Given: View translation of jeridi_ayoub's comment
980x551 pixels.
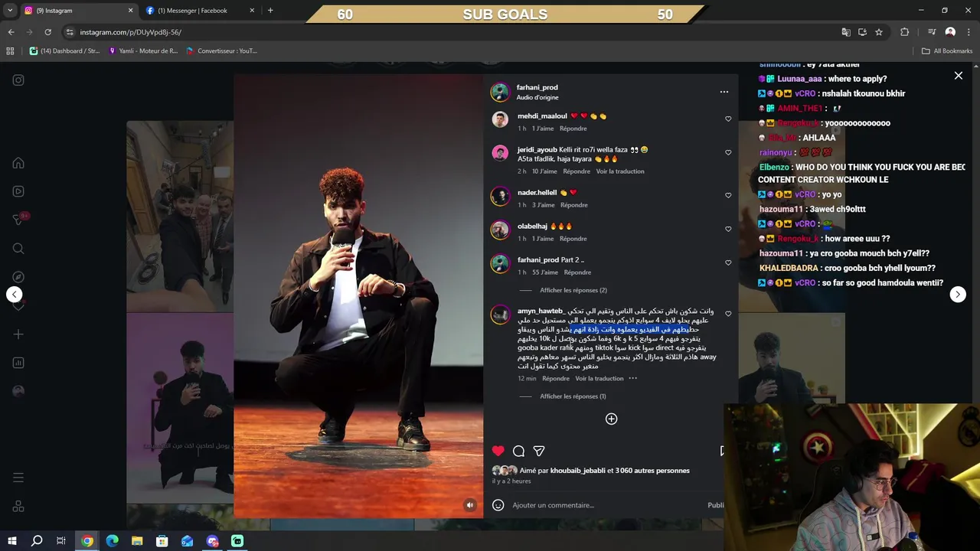Looking at the screenshot, I should click(620, 171).
